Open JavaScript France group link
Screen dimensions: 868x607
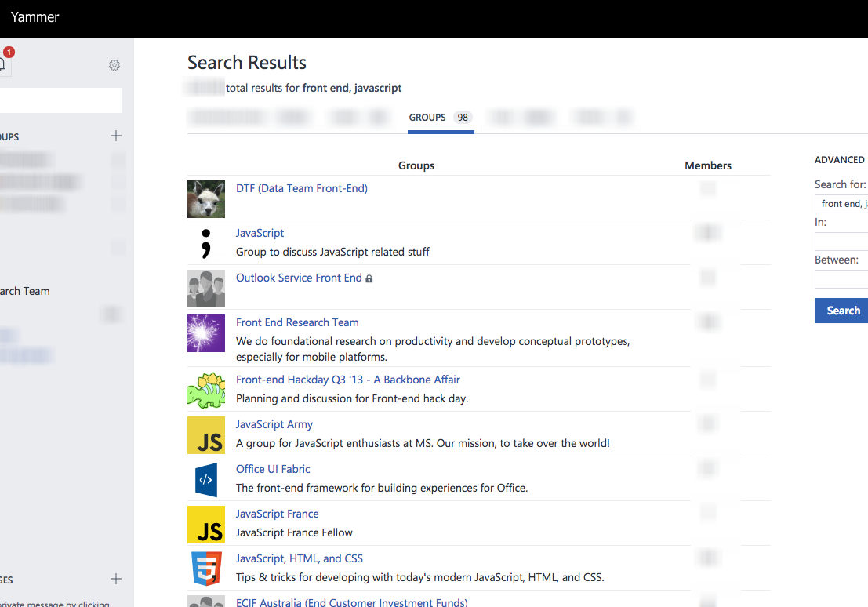pos(278,514)
